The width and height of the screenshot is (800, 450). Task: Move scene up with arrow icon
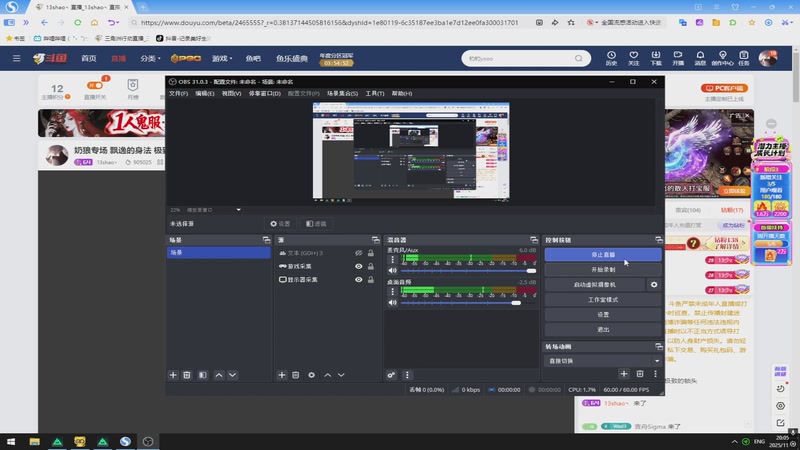(x=219, y=375)
